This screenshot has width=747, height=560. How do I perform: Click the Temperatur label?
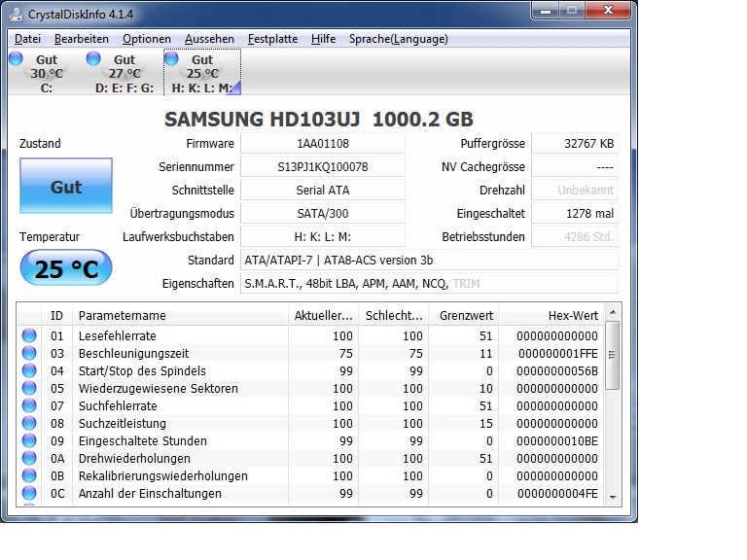click(50, 236)
